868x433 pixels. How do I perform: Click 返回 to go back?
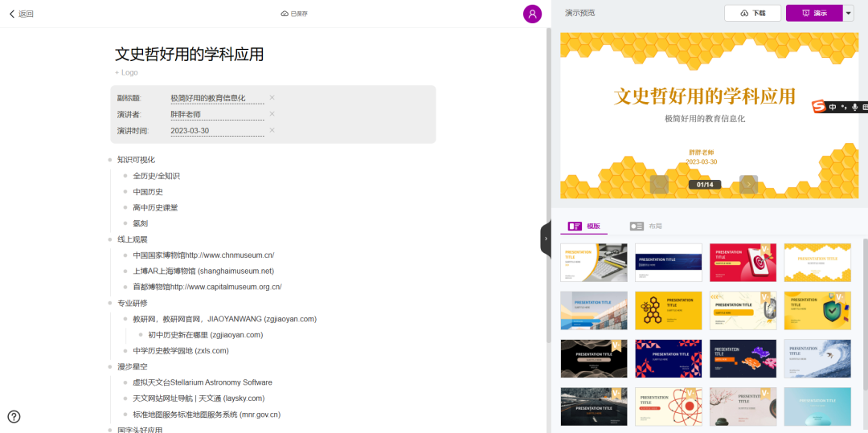(21, 14)
